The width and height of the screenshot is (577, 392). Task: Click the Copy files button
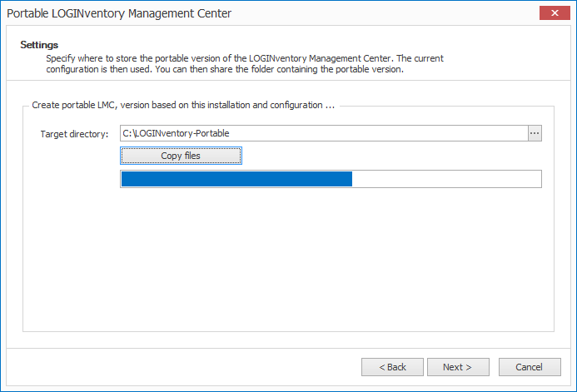pyautogui.click(x=181, y=156)
